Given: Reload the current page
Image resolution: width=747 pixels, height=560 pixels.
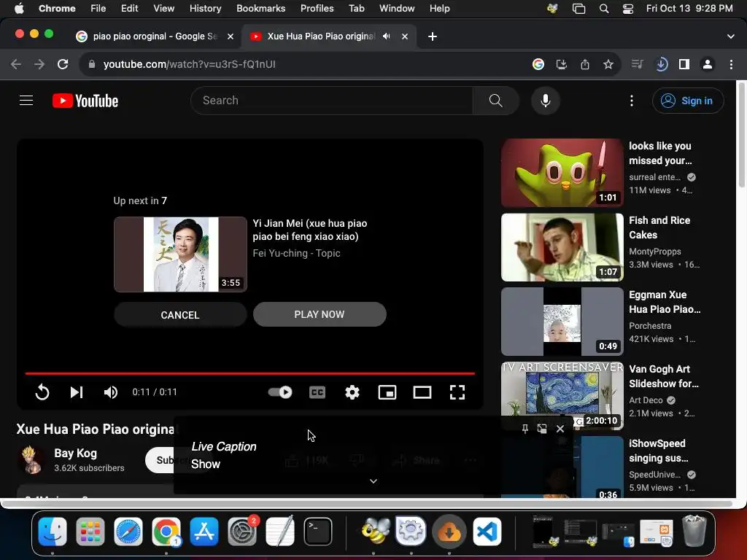Looking at the screenshot, I should pos(63,64).
